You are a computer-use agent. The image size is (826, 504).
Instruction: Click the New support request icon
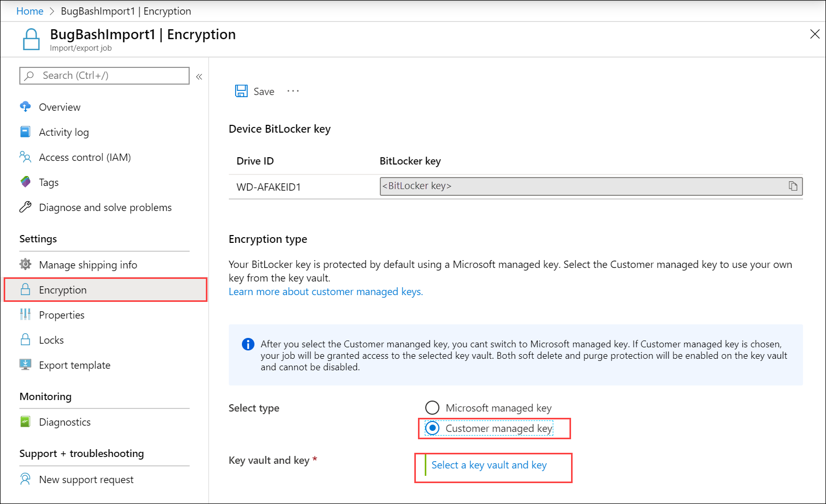tap(25, 479)
